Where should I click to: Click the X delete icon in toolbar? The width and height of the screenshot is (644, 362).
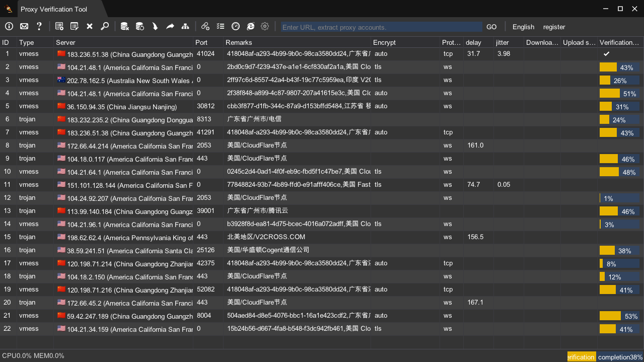[90, 26]
